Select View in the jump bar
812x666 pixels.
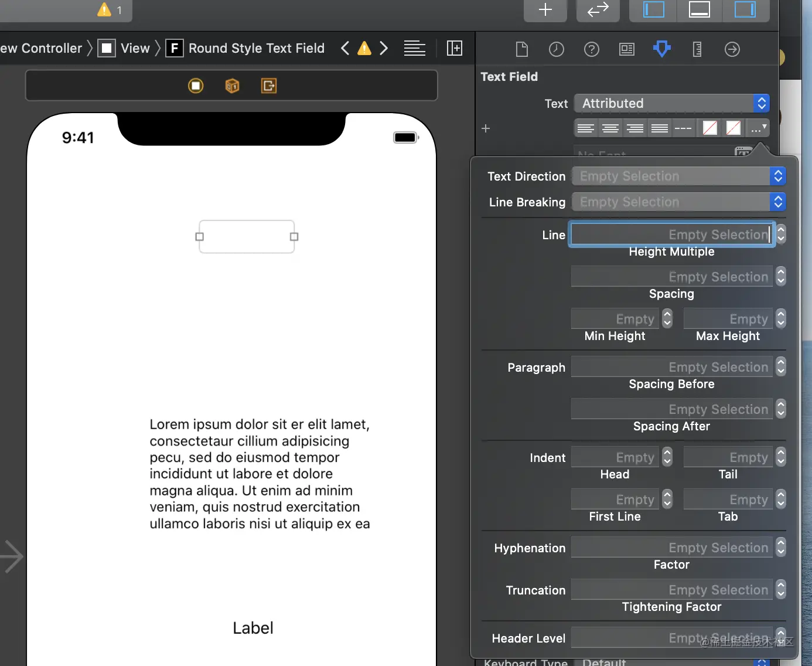pos(124,48)
